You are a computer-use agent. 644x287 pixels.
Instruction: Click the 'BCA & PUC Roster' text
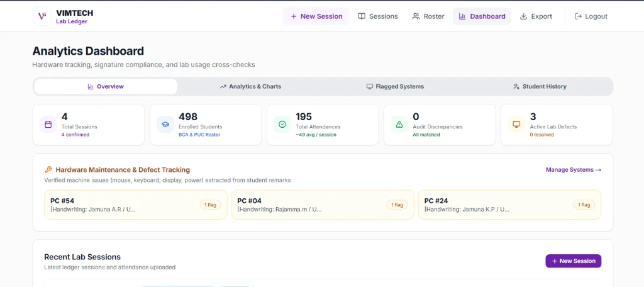click(199, 135)
